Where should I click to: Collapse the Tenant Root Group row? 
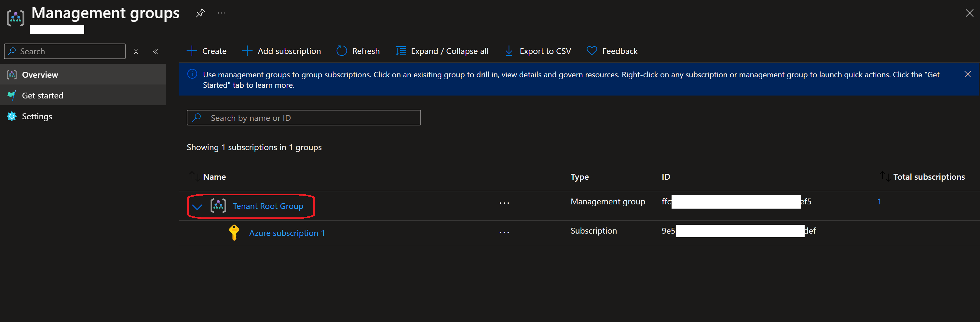pos(197,207)
